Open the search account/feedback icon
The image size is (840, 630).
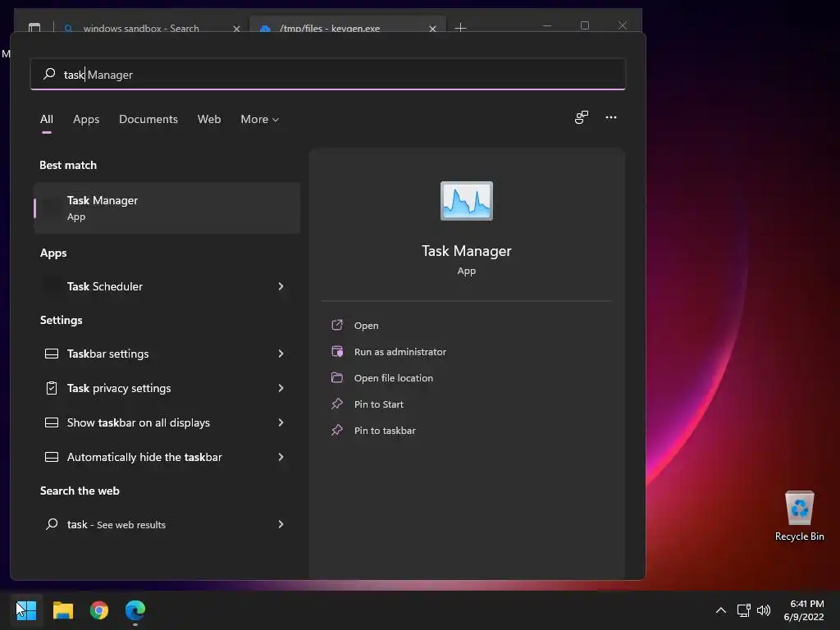click(582, 117)
